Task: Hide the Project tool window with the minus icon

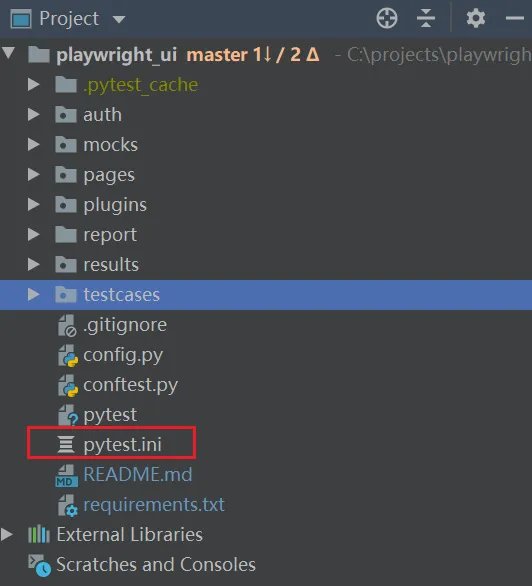Action: [515, 18]
